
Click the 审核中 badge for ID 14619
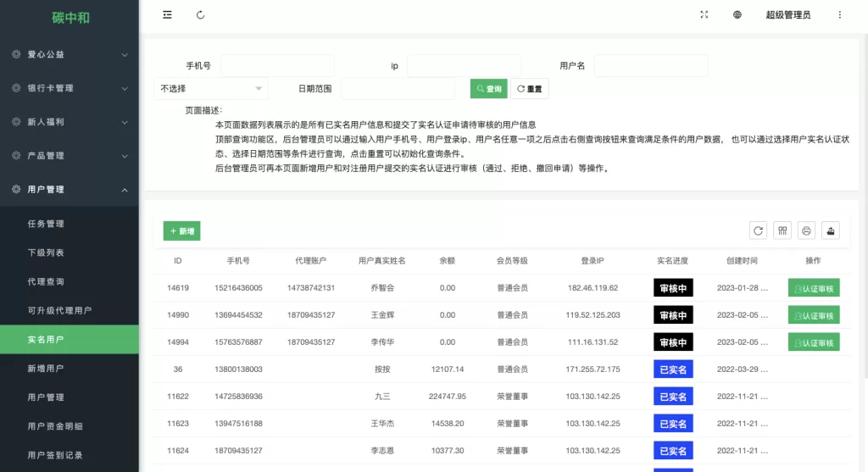tap(673, 288)
